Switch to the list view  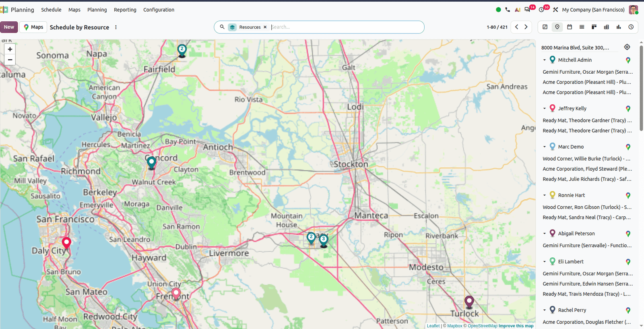582,27
